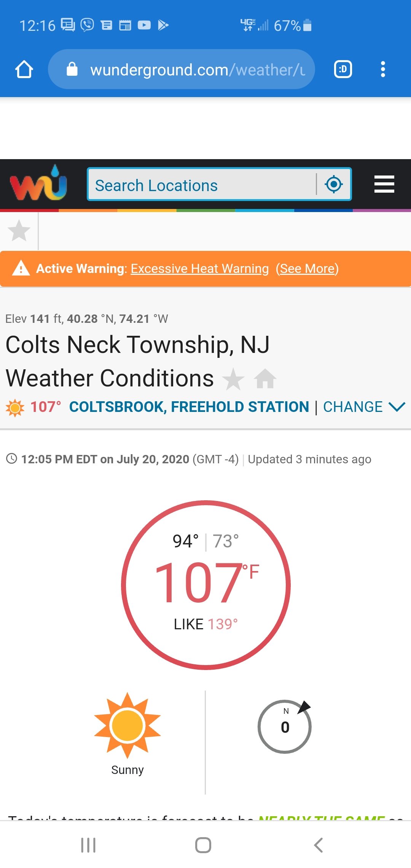Tap the browser home icon
The image size is (411, 868).
tap(24, 69)
